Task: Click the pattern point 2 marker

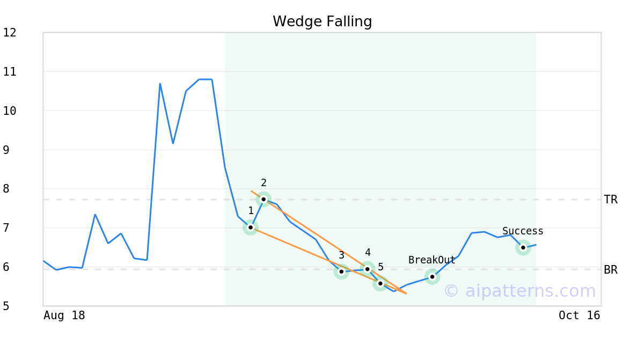Action: (264, 199)
